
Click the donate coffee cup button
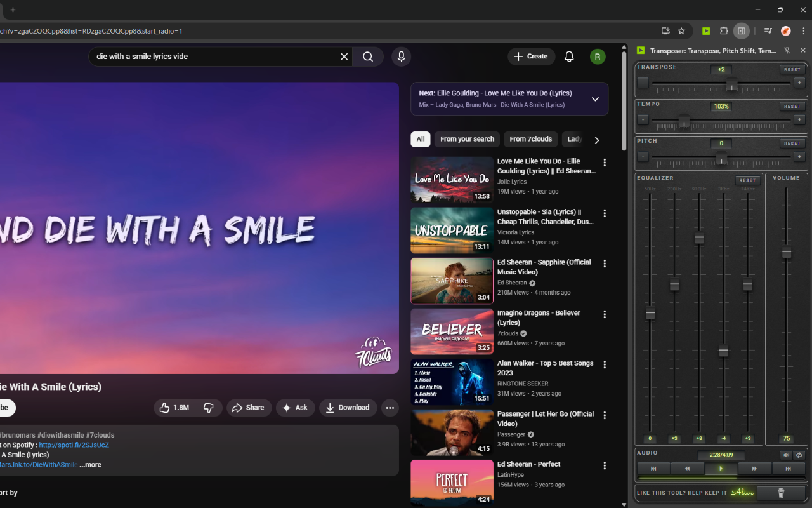(781, 493)
